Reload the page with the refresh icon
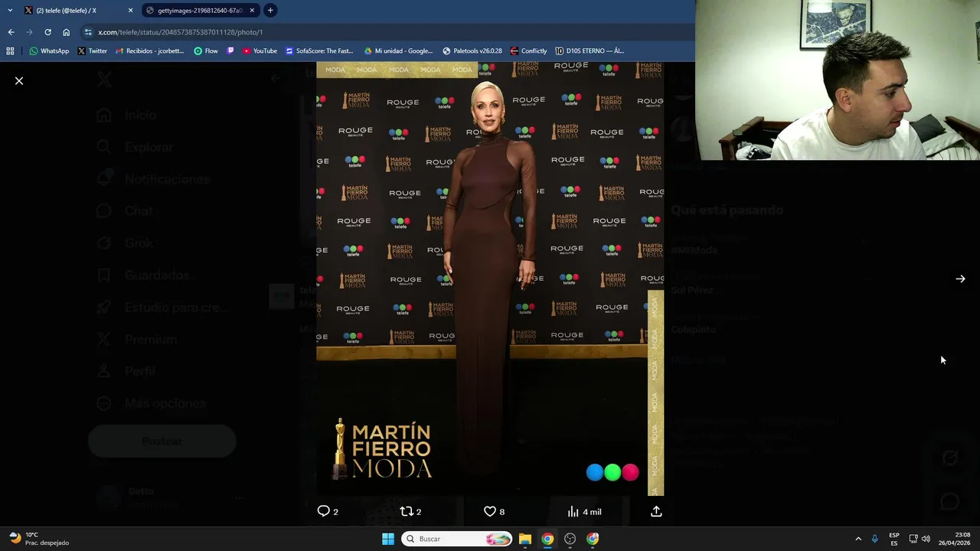980x551 pixels. 47,32
